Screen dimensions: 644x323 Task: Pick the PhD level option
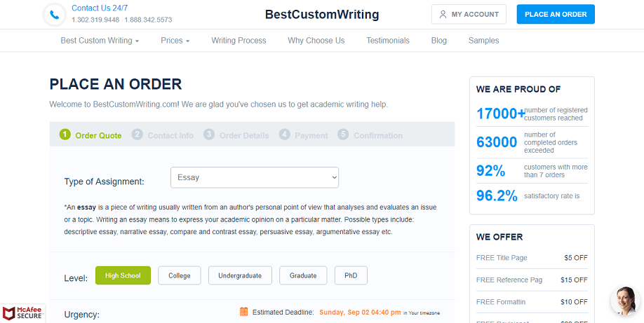(351, 275)
